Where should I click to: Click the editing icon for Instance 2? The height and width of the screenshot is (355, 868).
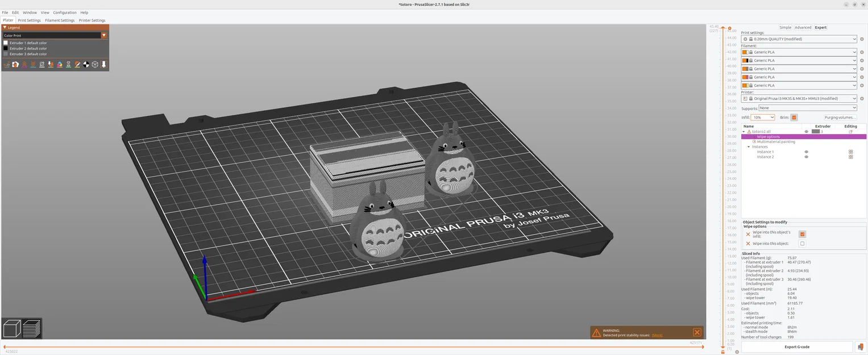point(850,157)
